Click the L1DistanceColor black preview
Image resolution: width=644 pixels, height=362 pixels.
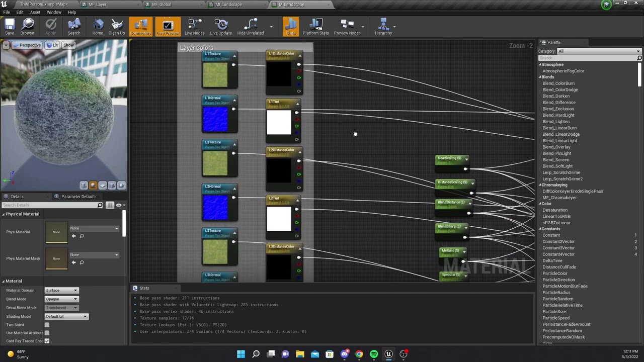(x=279, y=74)
